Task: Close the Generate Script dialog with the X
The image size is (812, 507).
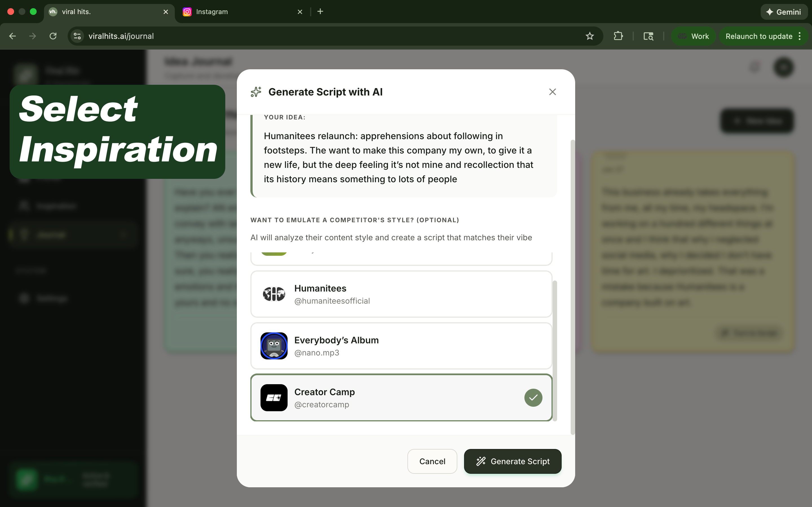Action: (552, 92)
